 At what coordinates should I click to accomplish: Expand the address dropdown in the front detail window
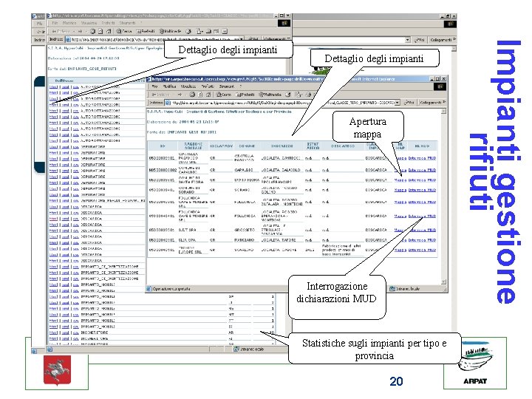pyautogui.click(x=397, y=103)
